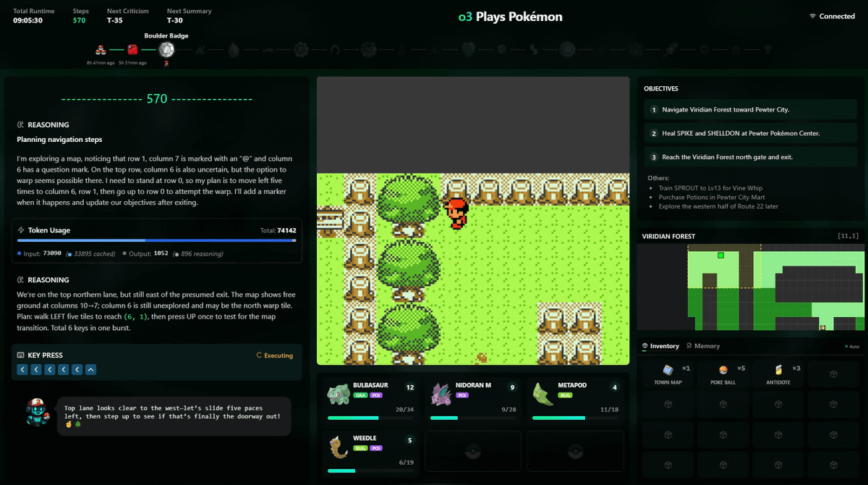Click Metapod's HP bar

[x=574, y=418]
